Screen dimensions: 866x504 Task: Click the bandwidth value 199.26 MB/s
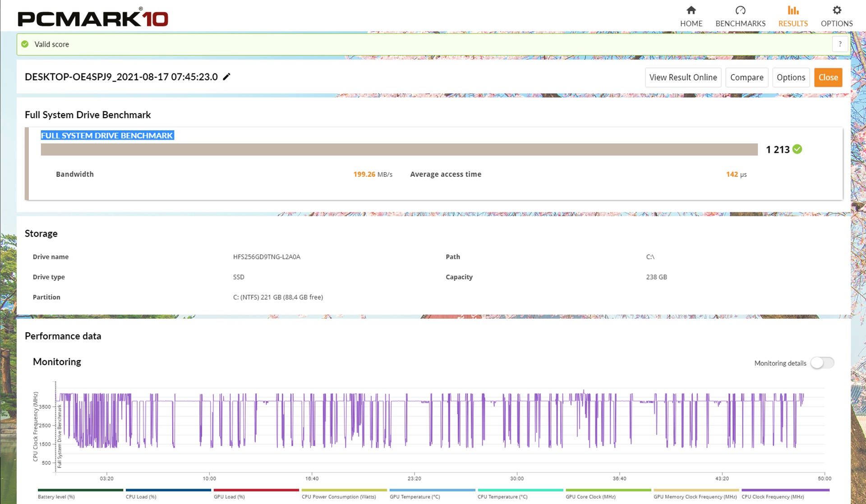[373, 174]
